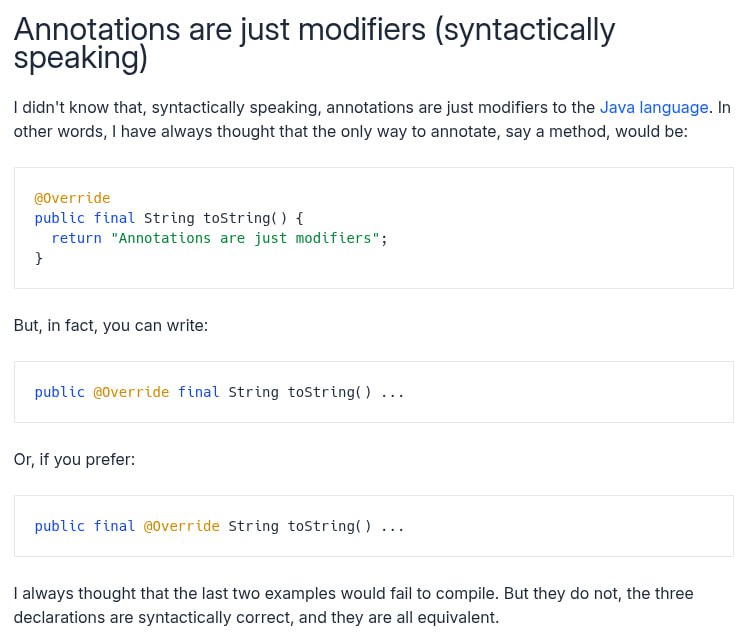Image resolution: width=751 pixels, height=641 pixels.
Task: Click public keyword in the third code block
Action: pyautogui.click(x=59, y=526)
